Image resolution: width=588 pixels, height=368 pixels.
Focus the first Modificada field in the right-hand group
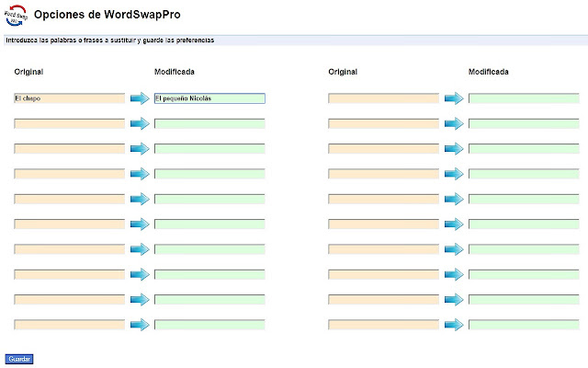tap(524, 98)
